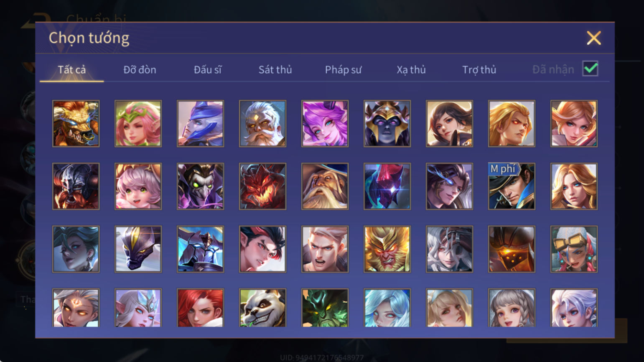Select the red fire demon hero
Viewport: 644px width, 362px height.
262,186
